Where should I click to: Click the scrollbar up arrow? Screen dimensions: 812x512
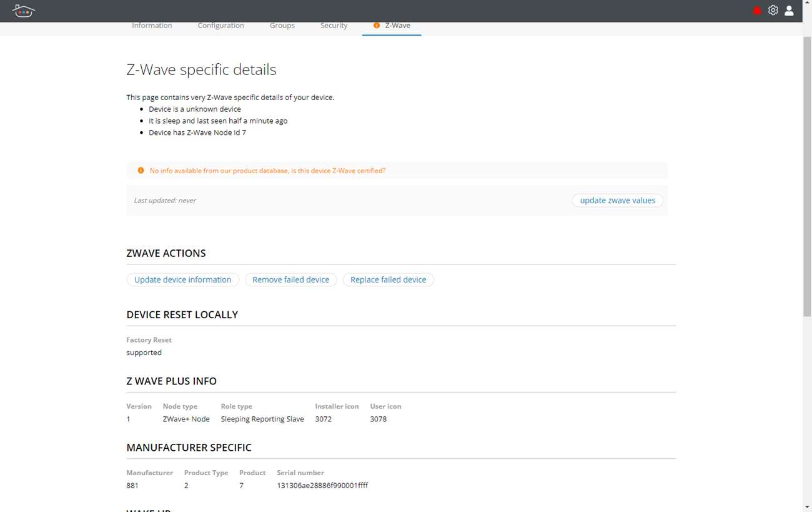coord(807,28)
